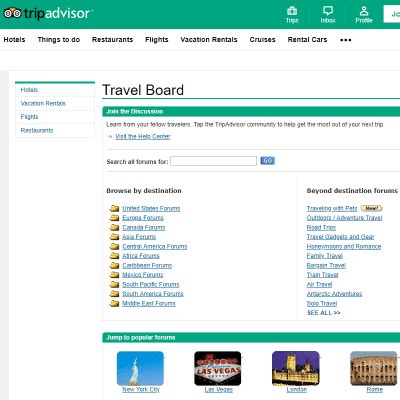Open the Profile person icon

(x=364, y=11)
